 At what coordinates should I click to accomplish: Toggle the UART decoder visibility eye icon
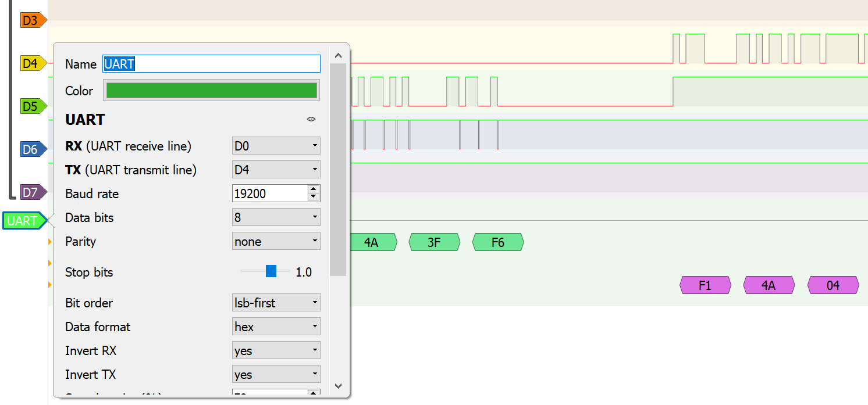tap(311, 119)
